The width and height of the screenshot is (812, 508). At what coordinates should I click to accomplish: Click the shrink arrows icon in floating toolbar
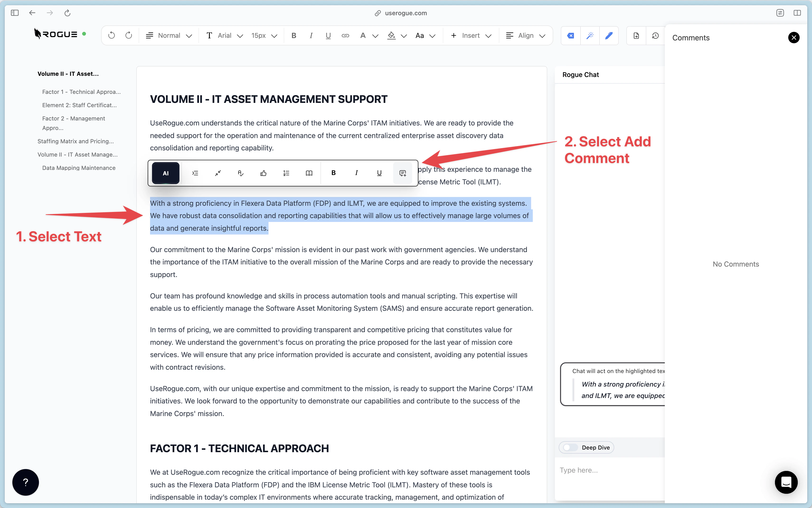coord(218,173)
